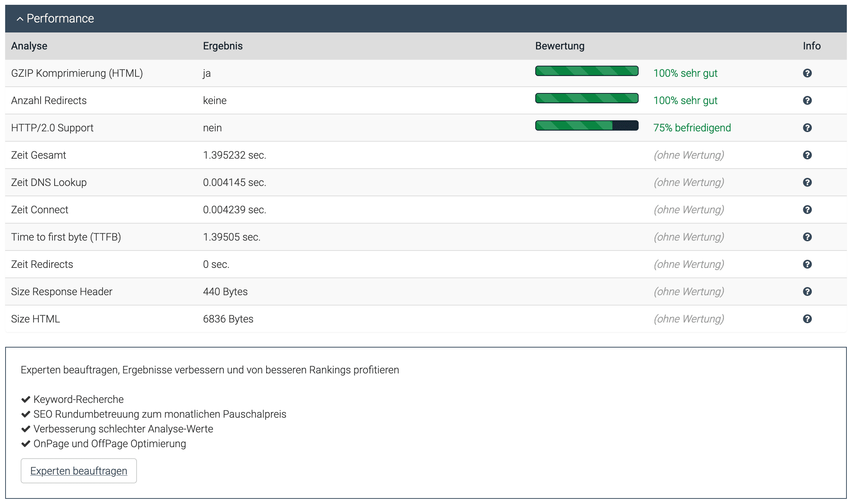Image resolution: width=852 pixels, height=504 pixels.
Task: Click the Experten beauftragen button
Action: [x=79, y=471]
